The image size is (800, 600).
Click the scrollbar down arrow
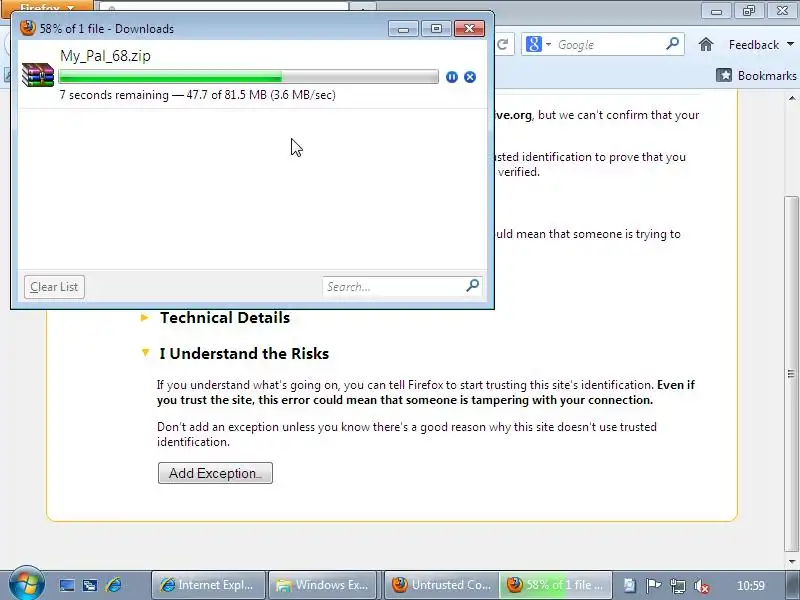click(792, 561)
